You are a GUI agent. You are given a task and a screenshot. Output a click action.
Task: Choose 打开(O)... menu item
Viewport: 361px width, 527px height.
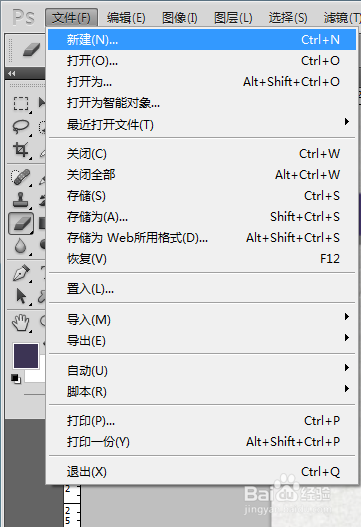coord(202,61)
